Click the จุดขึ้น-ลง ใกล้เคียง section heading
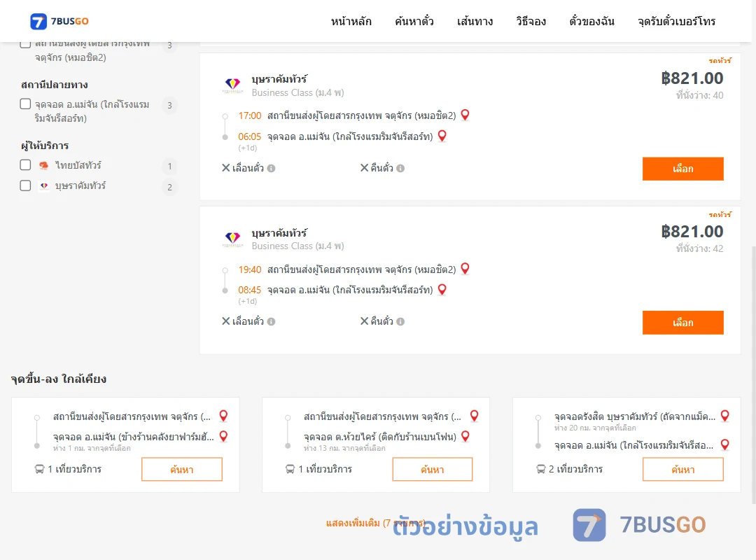756x560 pixels. pyautogui.click(x=58, y=379)
